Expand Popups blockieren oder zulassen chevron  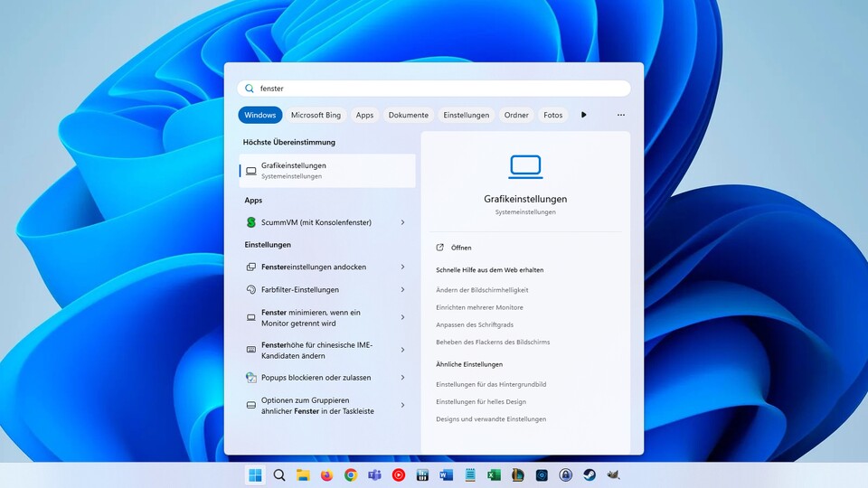coord(402,378)
